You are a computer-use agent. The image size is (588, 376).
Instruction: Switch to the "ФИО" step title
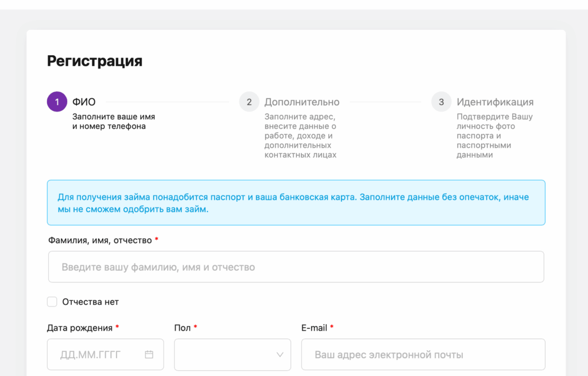pyautogui.click(x=84, y=102)
